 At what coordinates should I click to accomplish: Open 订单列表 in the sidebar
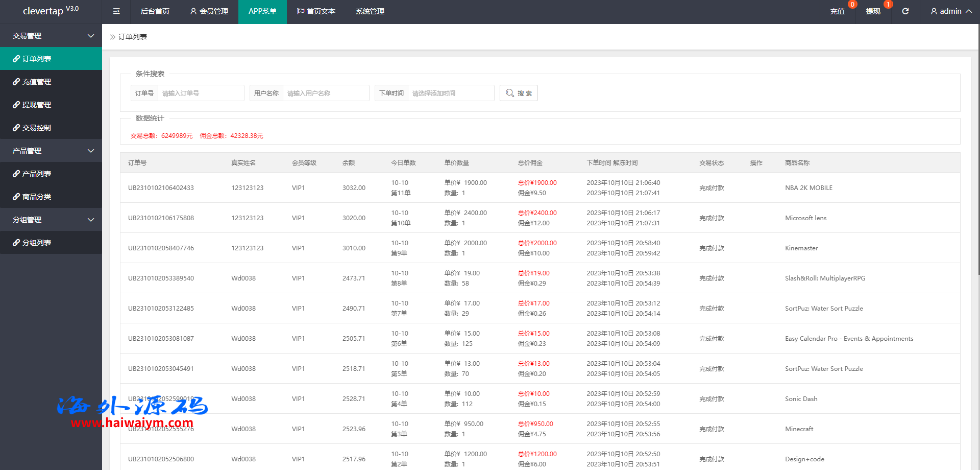point(37,59)
